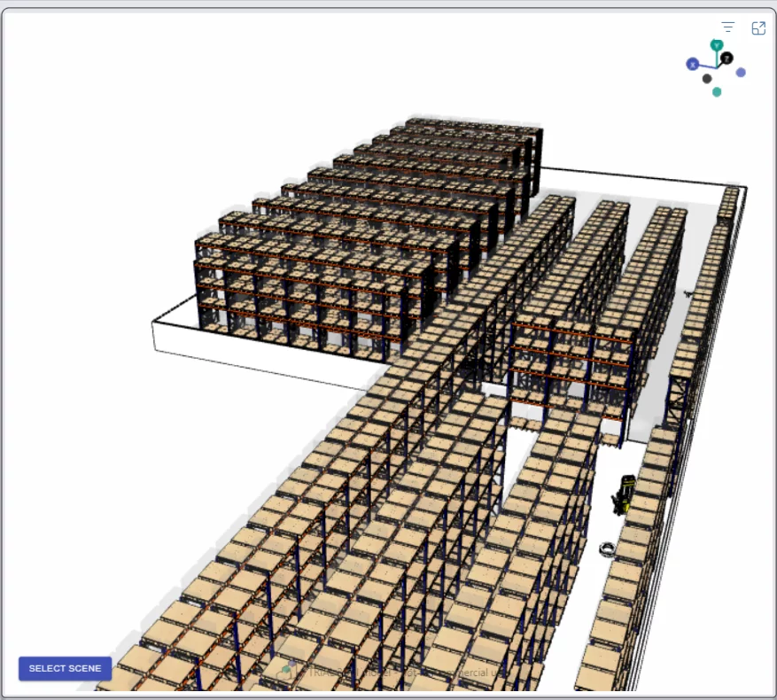Select the tire object on the floor
Screen dimensions: 777x700
pos(608,549)
